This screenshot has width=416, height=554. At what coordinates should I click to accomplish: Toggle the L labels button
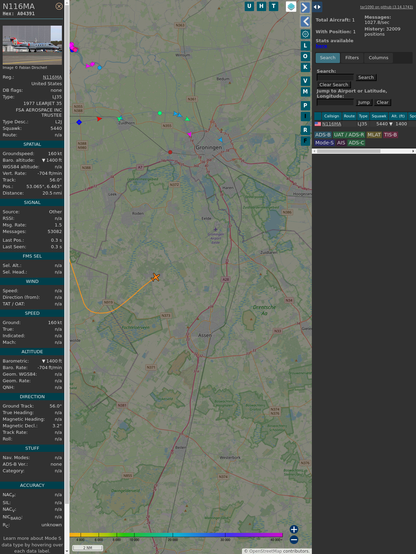[x=305, y=46]
